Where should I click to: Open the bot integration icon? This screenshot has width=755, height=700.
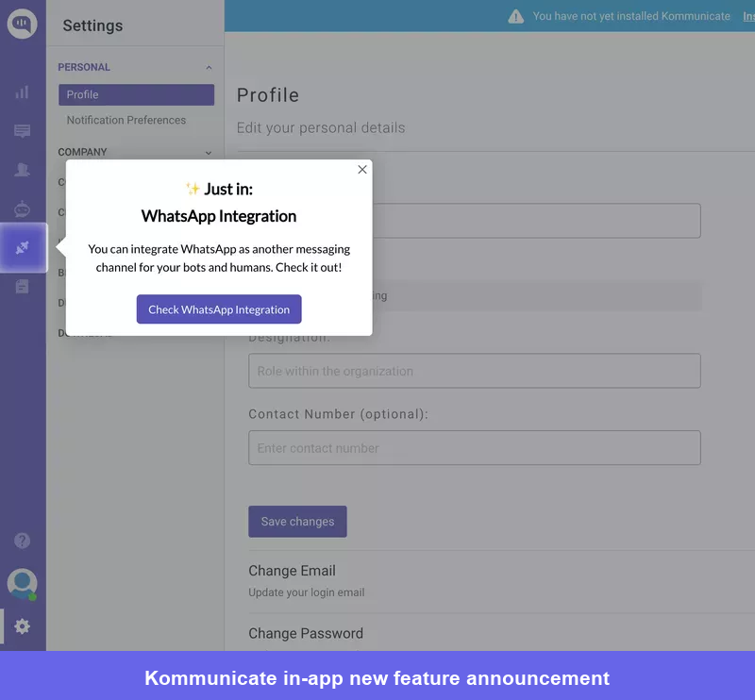coord(22,208)
